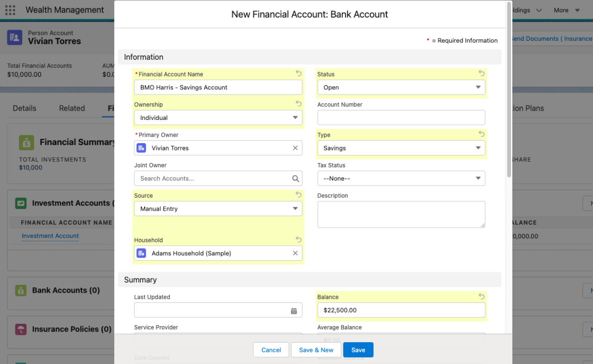Undo Financial Account Name field change
593x364 pixels.
pos(298,73)
